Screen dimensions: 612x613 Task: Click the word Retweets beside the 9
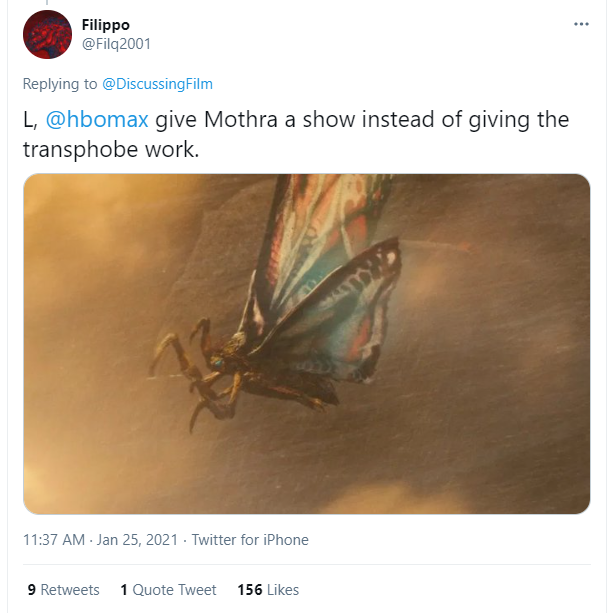pos(71,590)
